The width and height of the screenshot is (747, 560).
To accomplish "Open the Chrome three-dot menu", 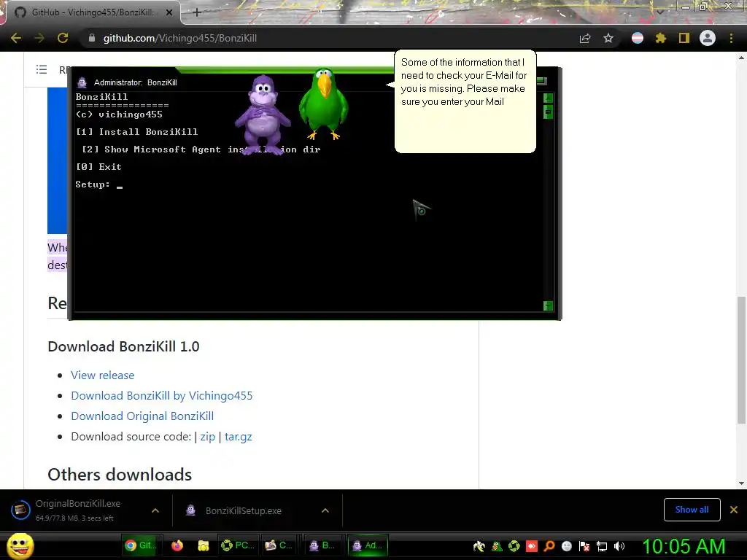I will pos(731,38).
